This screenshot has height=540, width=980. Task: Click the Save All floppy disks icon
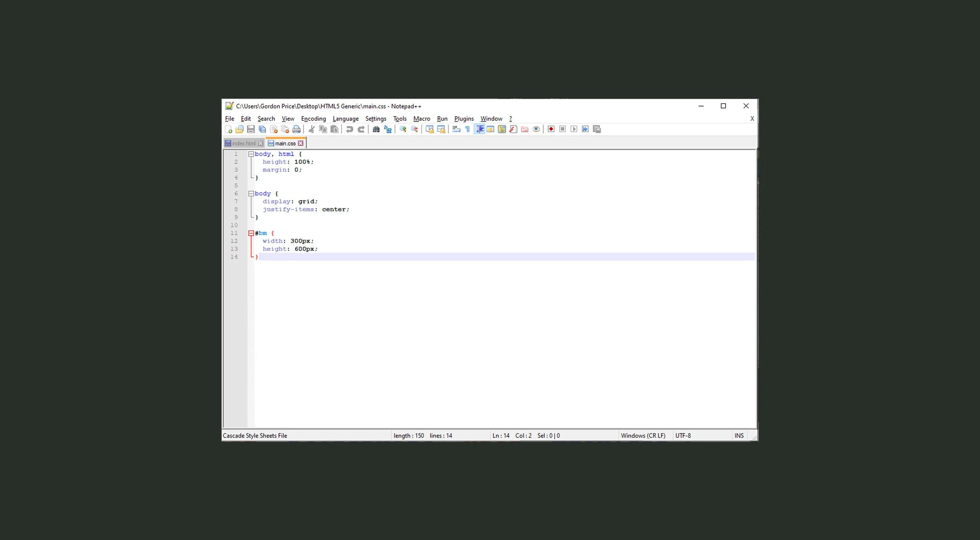click(262, 129)
